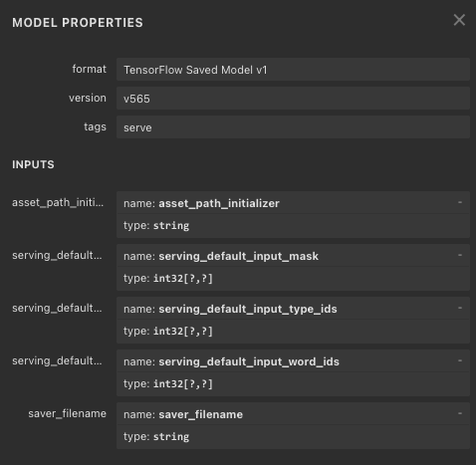Collapse the saver_filename input entry

[x=460, y=413]
